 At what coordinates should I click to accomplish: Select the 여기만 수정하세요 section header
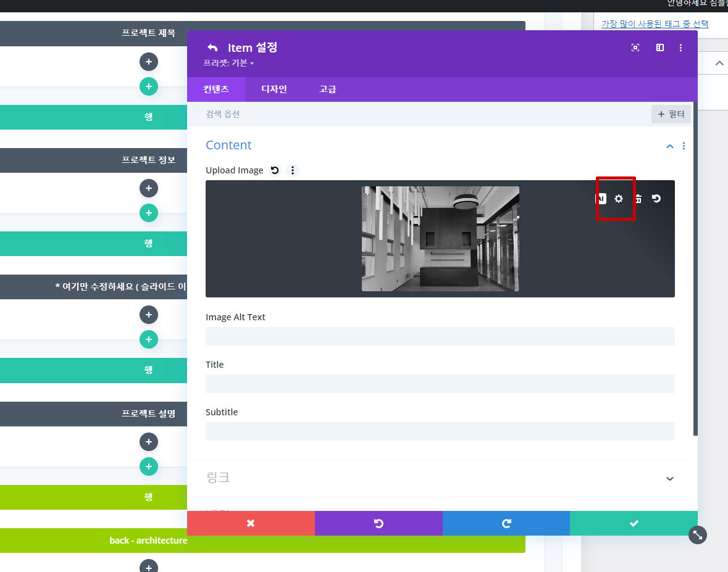[x=93, y=287]
